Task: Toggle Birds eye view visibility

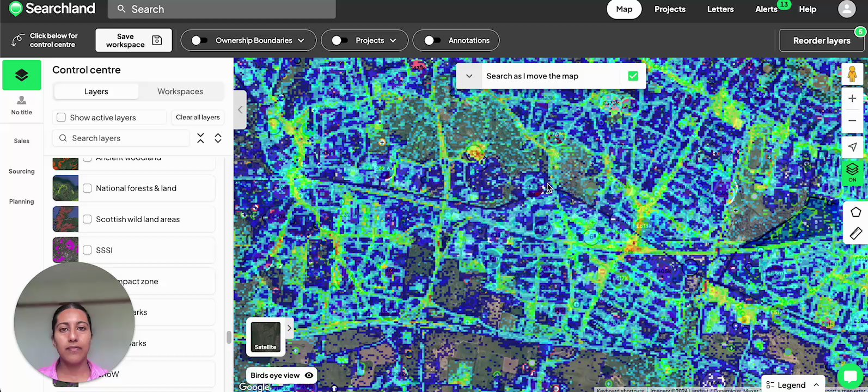Action: point(309,376)
